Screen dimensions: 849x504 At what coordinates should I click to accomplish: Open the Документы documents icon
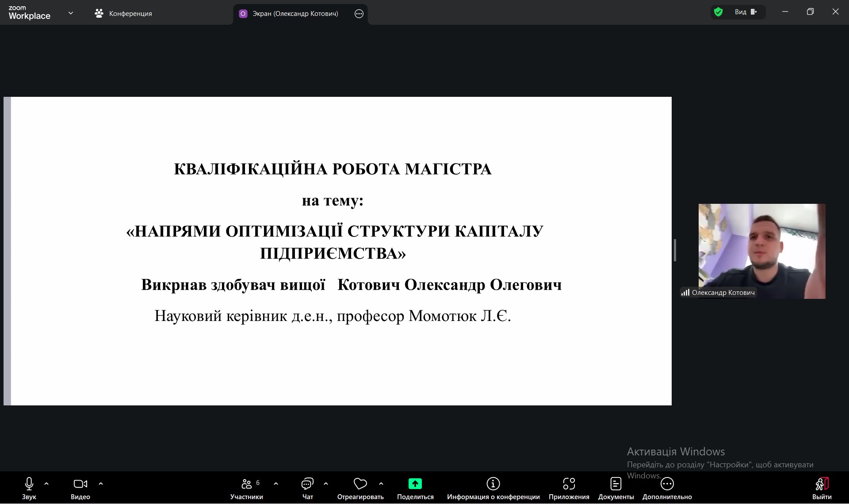click(x=616, y=484)
